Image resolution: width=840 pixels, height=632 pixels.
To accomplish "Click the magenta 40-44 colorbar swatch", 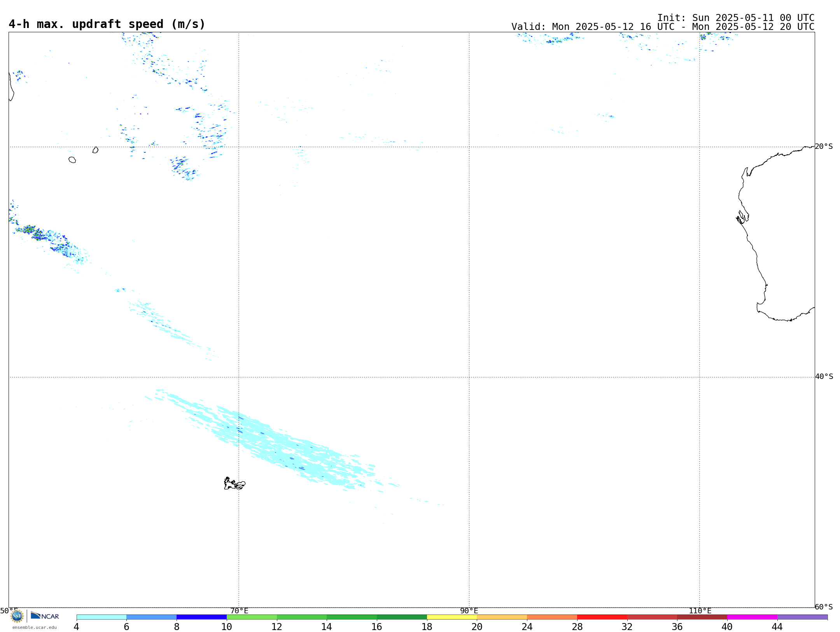I will pyautogui.click(x=752, y=617).
